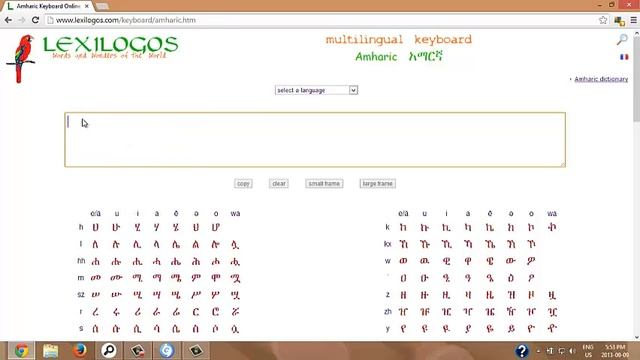Insert ሠ from the sz row, e/a column
640x360 pixels.
96,295
